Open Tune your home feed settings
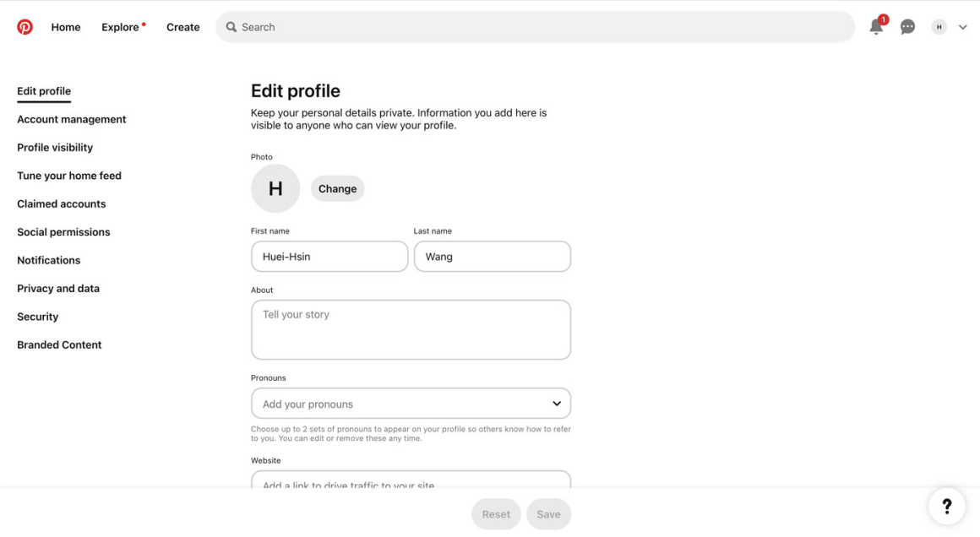The width and height of the screenshot is (980, 537). pyautogui.click(x=69, y=176)
